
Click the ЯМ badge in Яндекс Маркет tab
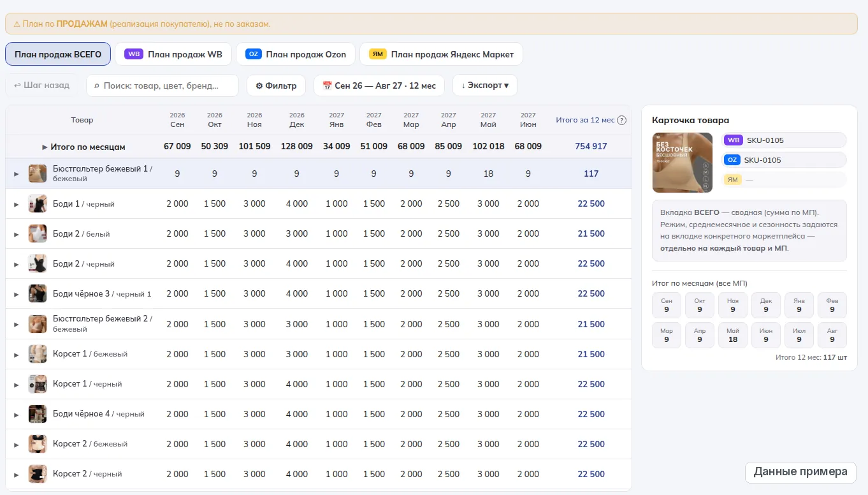(x=378, y=54)
